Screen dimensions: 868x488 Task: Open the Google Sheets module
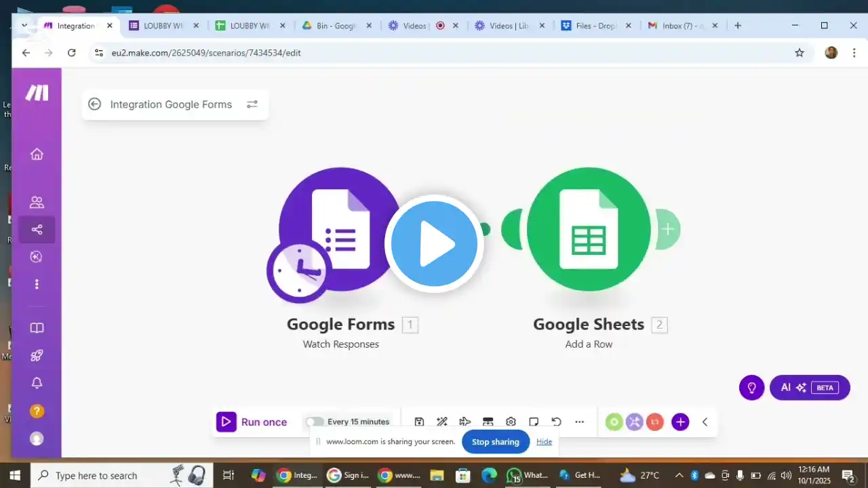click(x=589, y=229)
